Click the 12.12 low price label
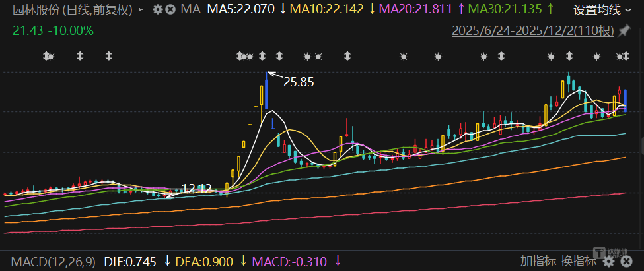Viewport: 644px width, 271px height. click(x=196, y=189)
